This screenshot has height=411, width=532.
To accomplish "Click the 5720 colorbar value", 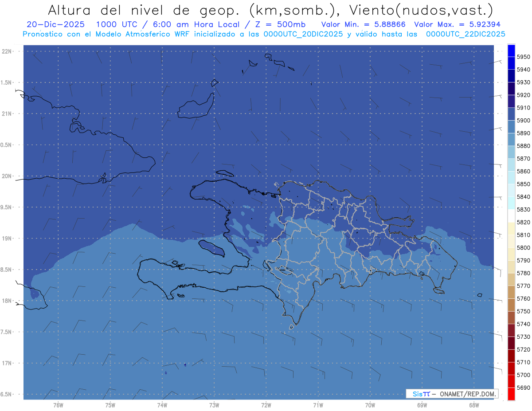I will click(523, 349).
